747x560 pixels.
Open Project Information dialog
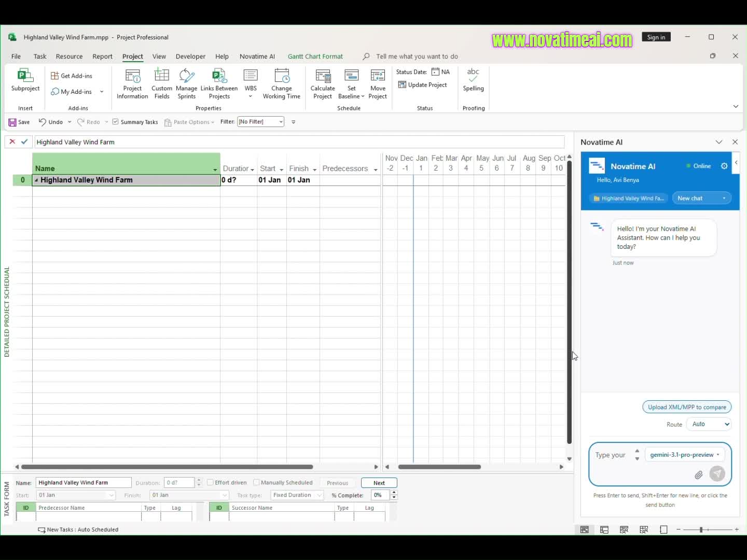click(x=132, y=84)
